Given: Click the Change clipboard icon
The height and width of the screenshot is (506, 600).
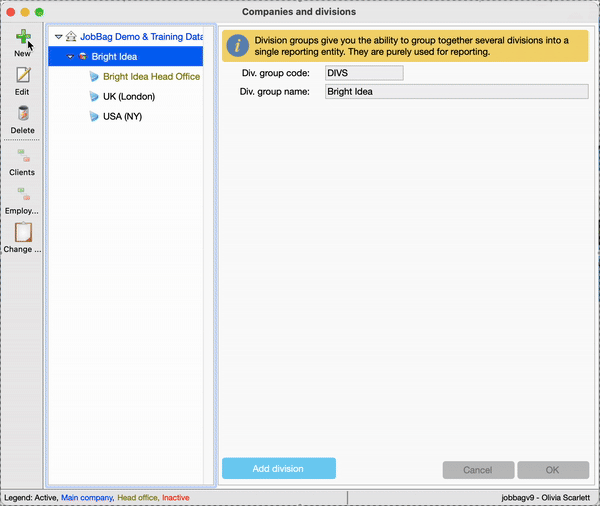Looking at the screenshot, I should pyautogui.click(x=23, y=232).
